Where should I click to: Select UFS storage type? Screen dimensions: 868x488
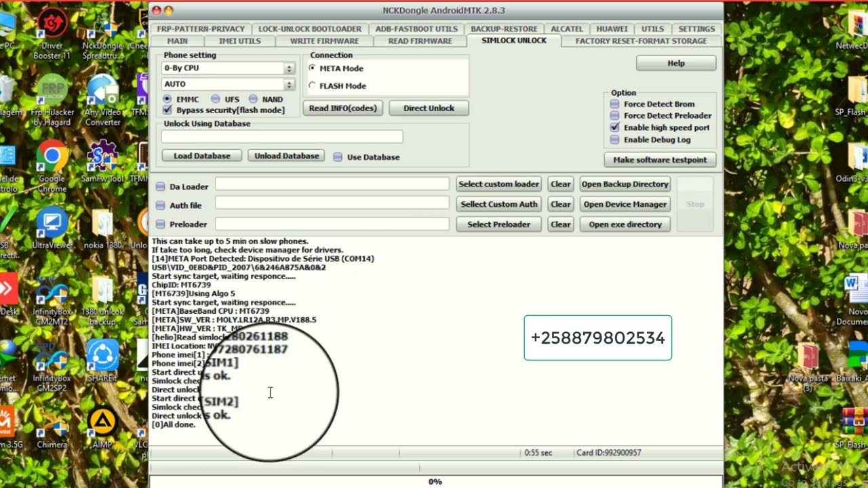tap(216, 99)
